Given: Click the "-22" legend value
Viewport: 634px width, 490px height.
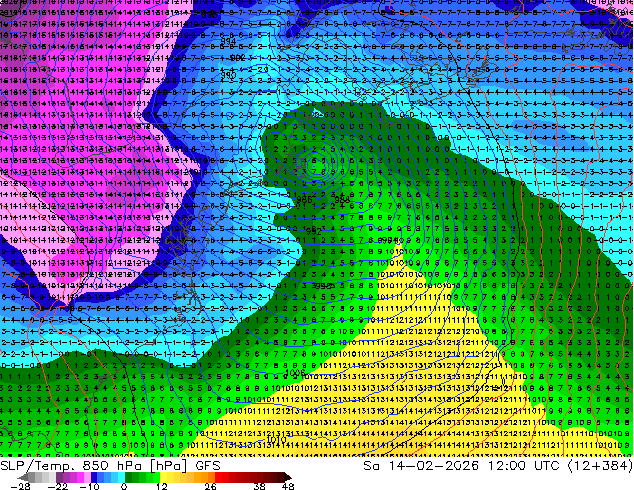Looking at the screenshot, I should [57, 486].
